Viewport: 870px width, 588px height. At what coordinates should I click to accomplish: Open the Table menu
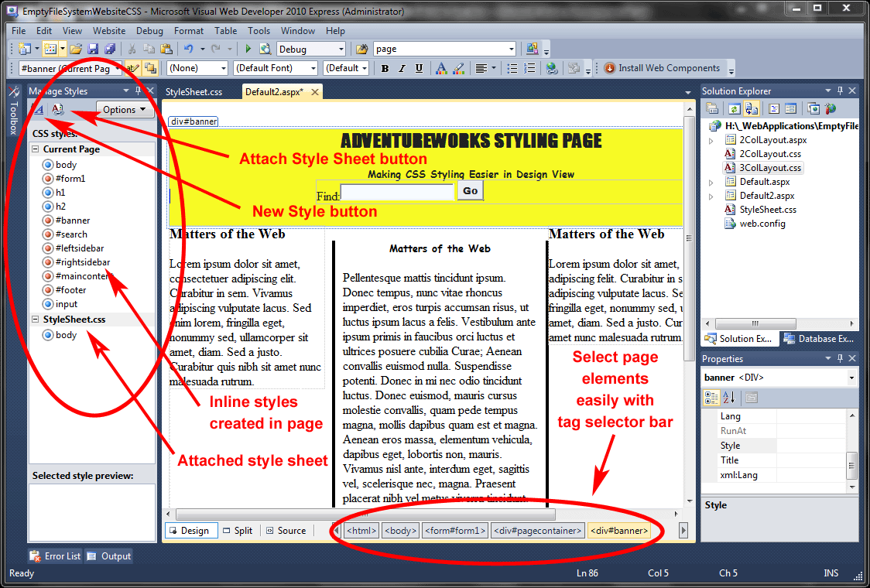(226, 31)
